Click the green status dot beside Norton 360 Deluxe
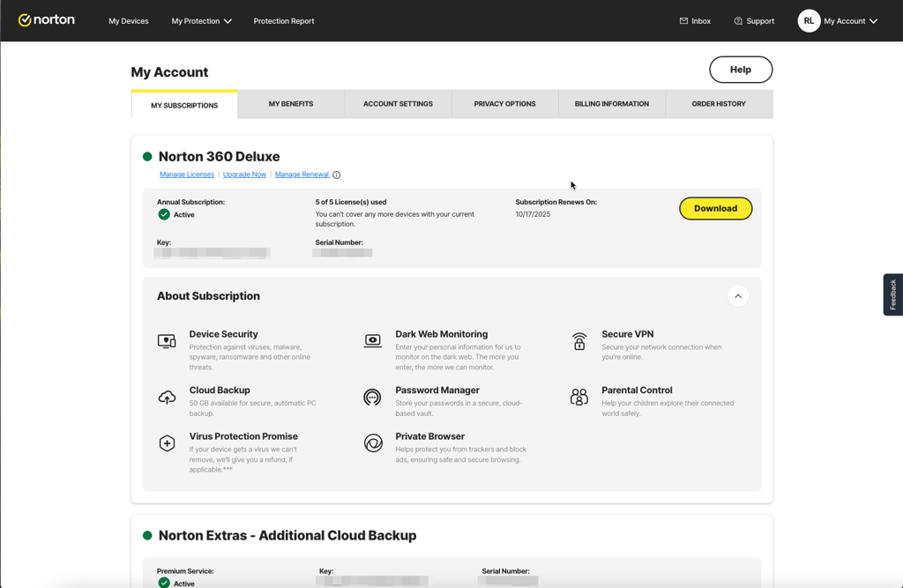The image size is (903, 588). tap(147, 157)
